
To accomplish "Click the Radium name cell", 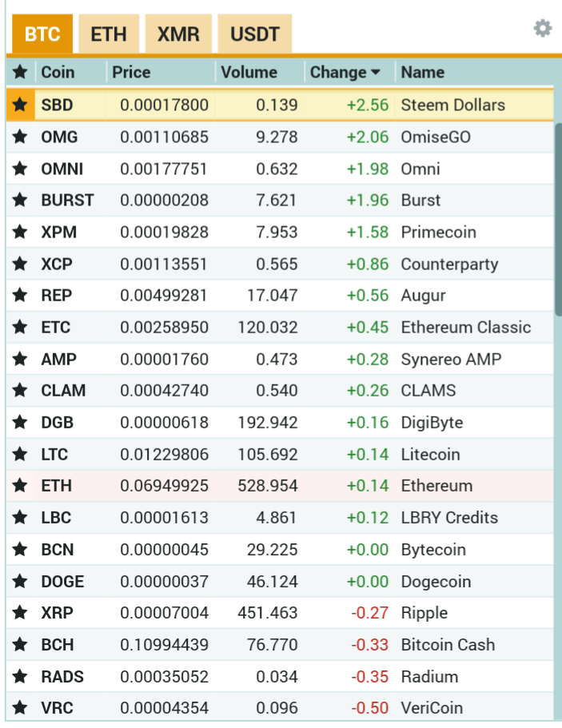I will tap(429, 677).
